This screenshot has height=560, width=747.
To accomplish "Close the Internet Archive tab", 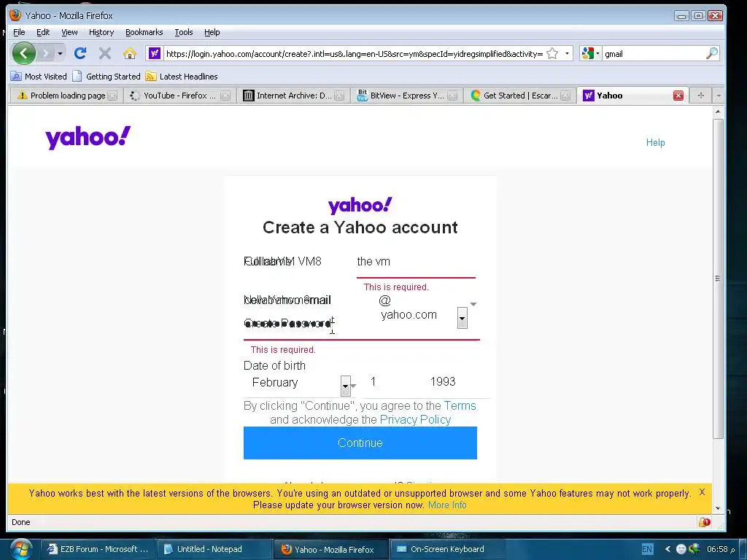I will (x=339, y=96).
